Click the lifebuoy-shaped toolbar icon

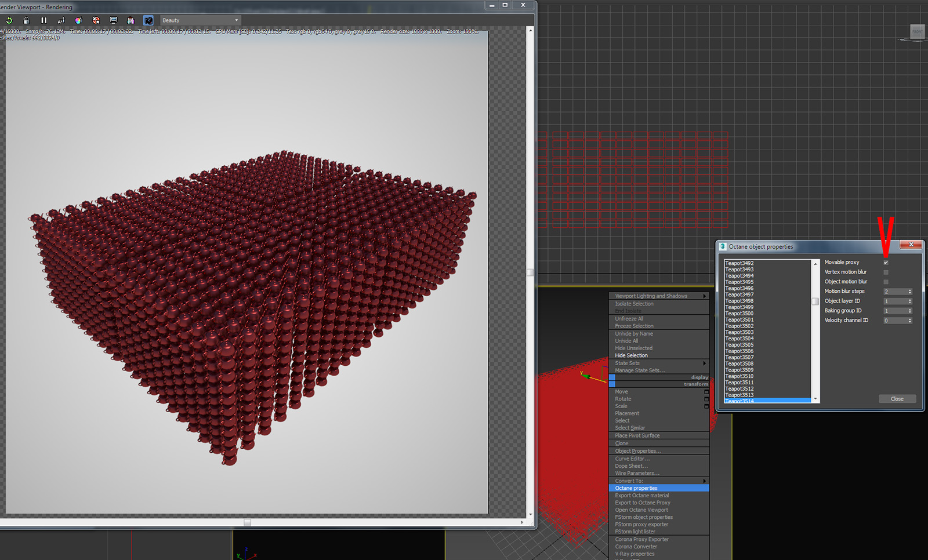pos(96,20)
